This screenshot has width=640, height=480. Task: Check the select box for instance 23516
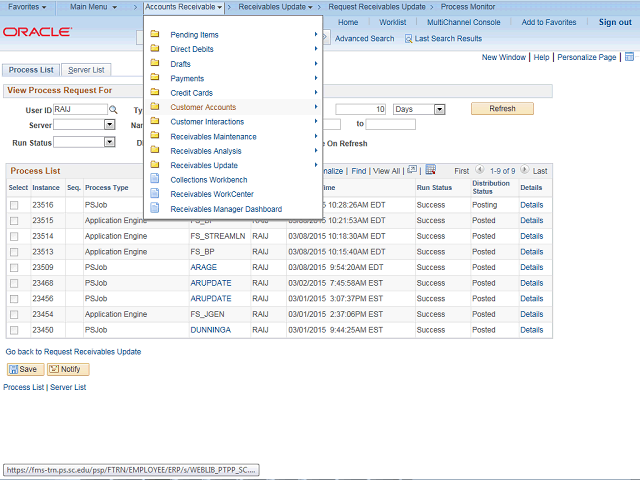point(14,205)
